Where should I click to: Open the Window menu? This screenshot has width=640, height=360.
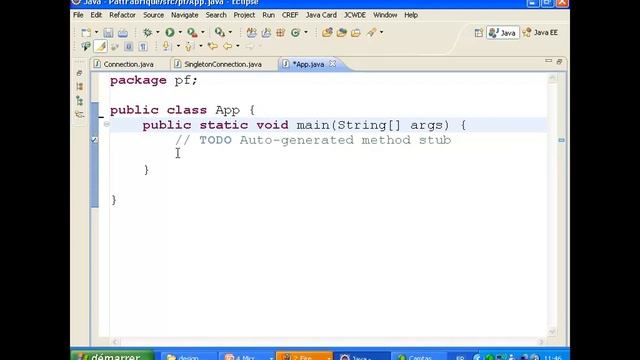point(385,15)
